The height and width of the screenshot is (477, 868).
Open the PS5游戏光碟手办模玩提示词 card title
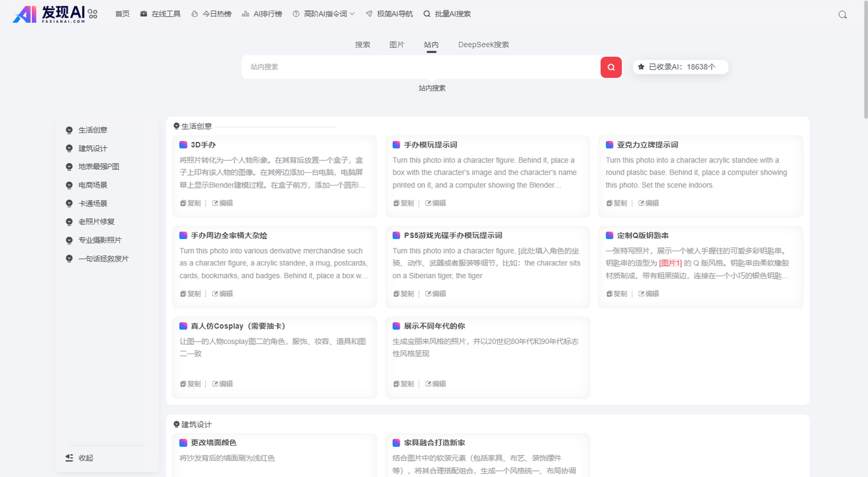tap(453, 235)
